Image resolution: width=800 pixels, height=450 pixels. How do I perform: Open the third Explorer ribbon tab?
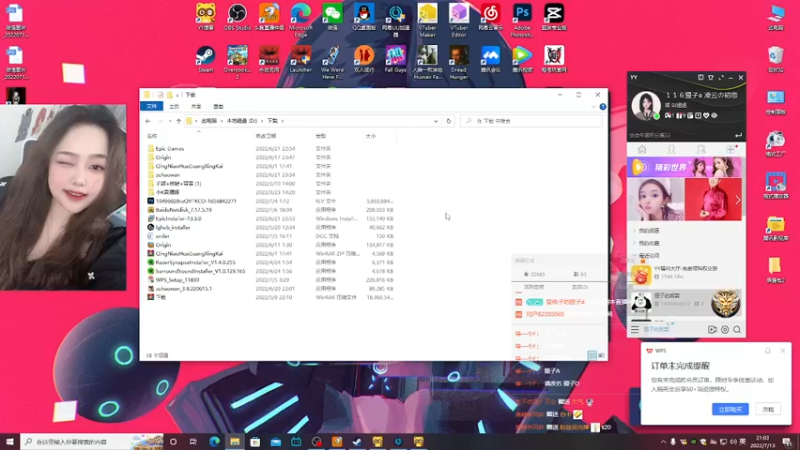[x=196, y=106]
